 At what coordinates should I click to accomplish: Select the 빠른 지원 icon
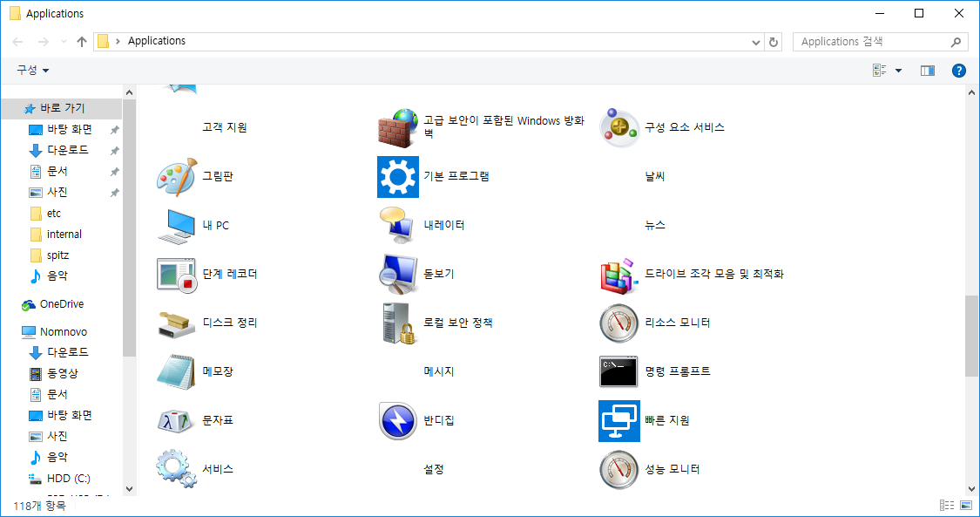coord(618,421)
